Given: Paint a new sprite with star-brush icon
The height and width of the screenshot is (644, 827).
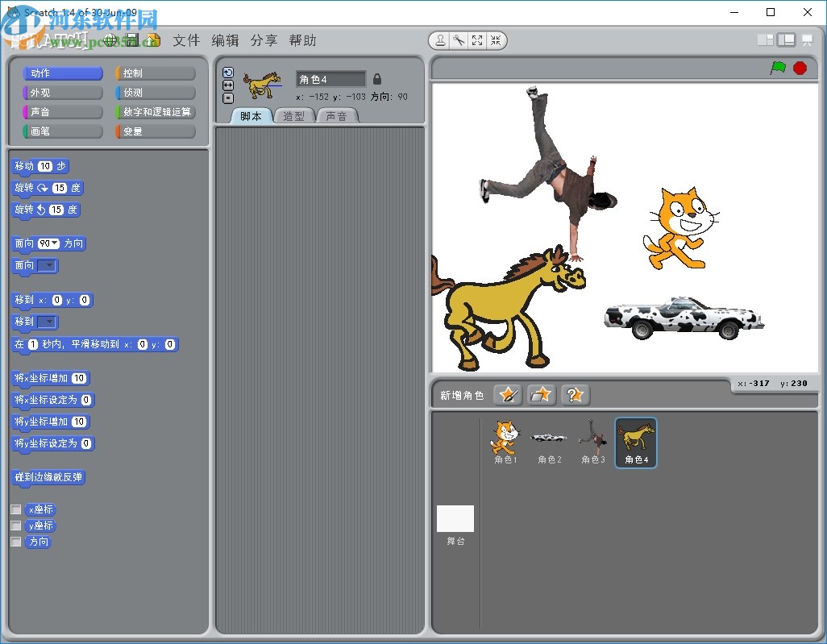Looking at the screenshot, I should coord(508,395).
